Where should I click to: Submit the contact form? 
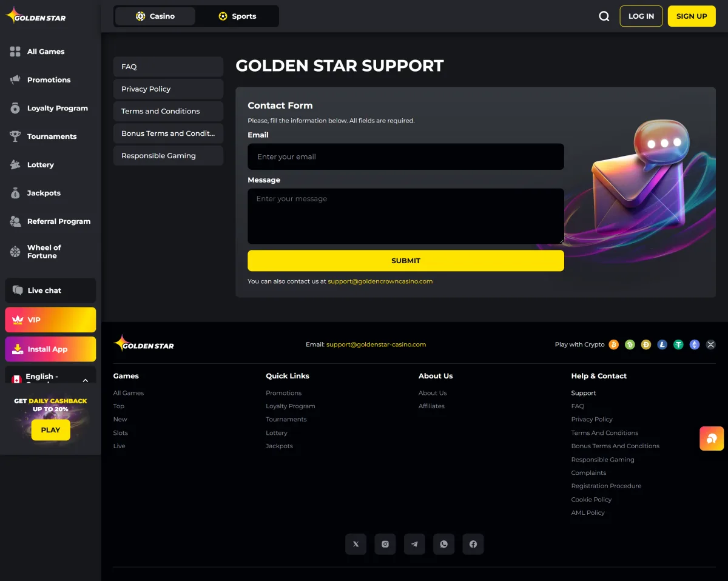pyautogui.click(x=406, y=261)
